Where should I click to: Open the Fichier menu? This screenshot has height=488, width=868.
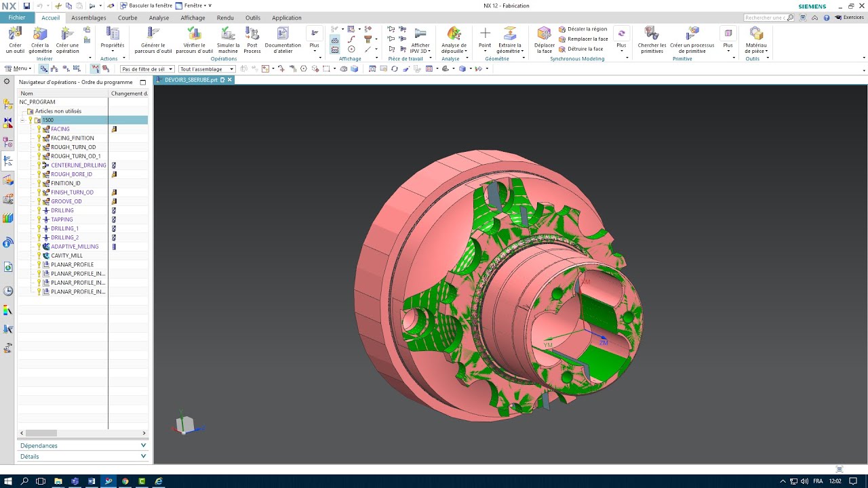pos(17,18)
